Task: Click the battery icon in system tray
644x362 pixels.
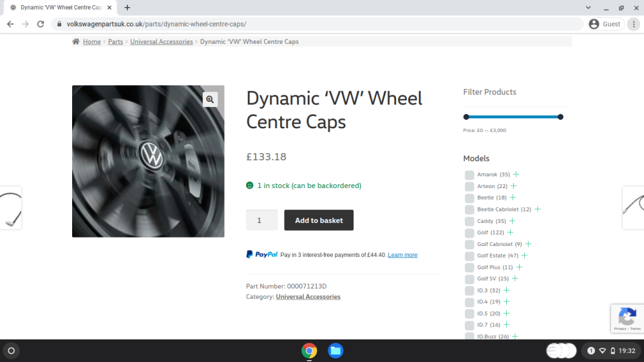Action: pos(612,350)
